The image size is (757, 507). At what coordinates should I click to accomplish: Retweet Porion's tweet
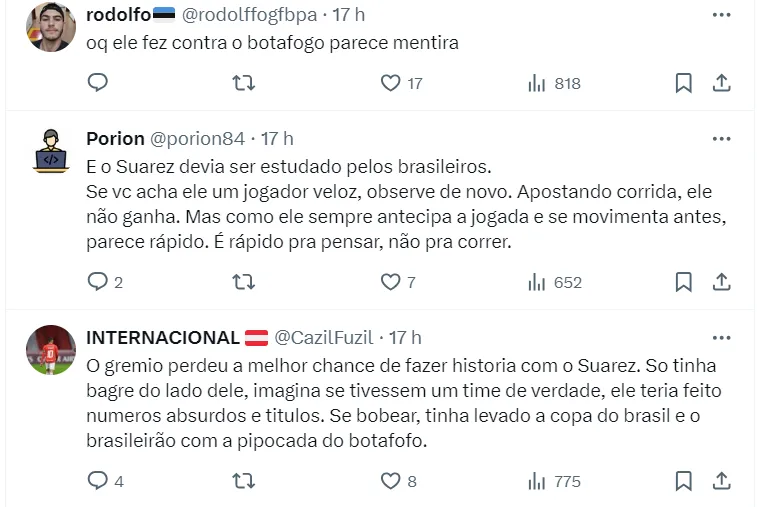coord(243,282)
